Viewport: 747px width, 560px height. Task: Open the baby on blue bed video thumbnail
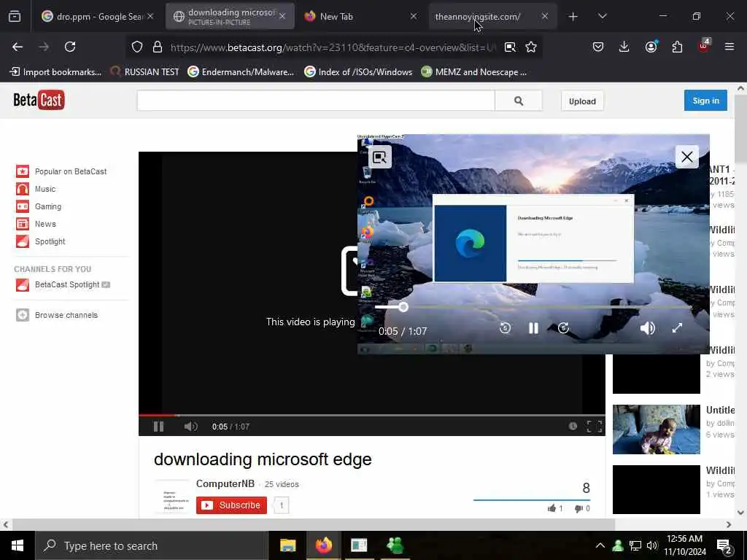(x=656, y=429)
